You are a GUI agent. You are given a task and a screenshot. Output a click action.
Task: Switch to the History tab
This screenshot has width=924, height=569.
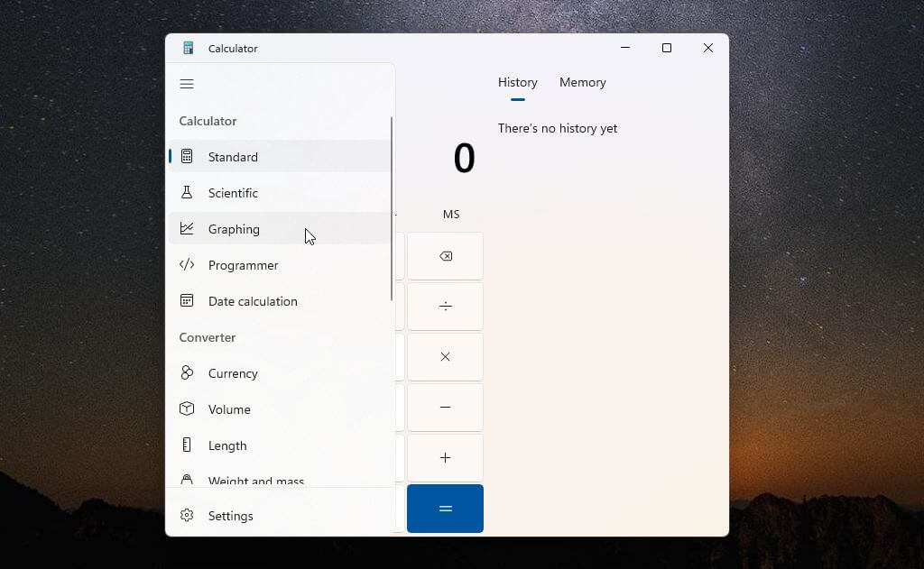517,82
